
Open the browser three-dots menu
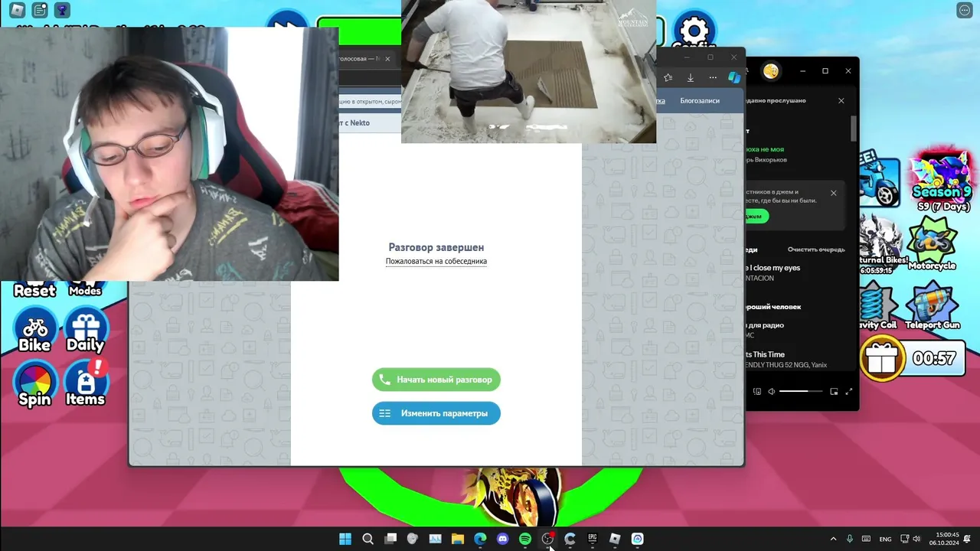(713, 77)
